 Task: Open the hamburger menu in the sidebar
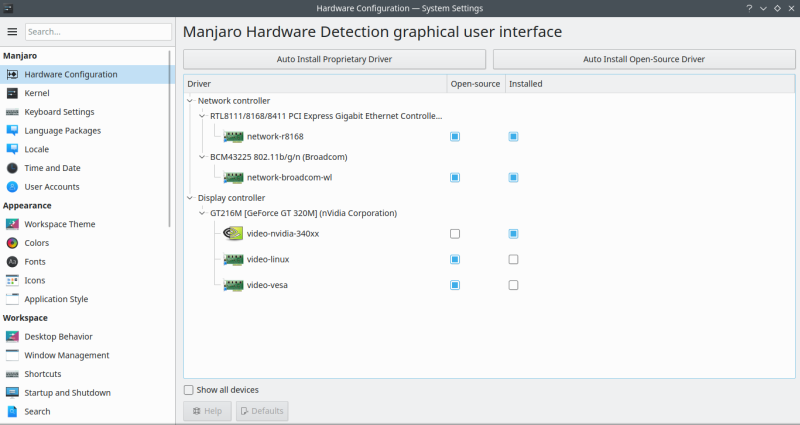(x=12, y=32)
